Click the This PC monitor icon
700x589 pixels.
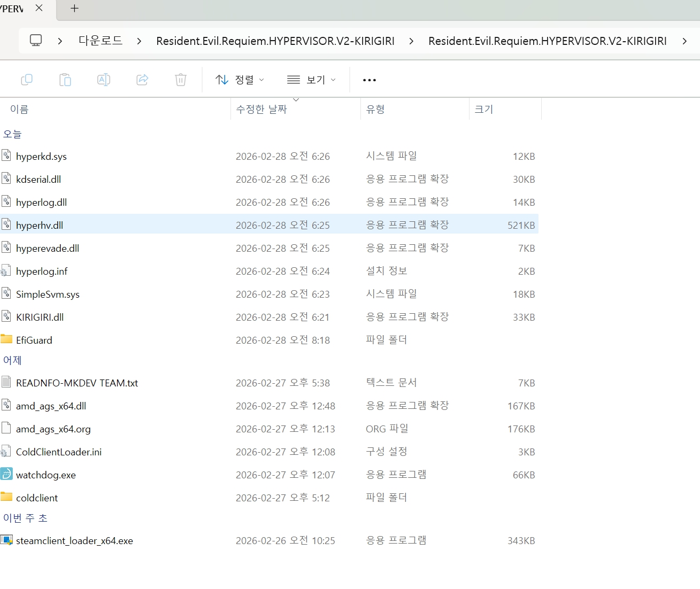point(36,41)
